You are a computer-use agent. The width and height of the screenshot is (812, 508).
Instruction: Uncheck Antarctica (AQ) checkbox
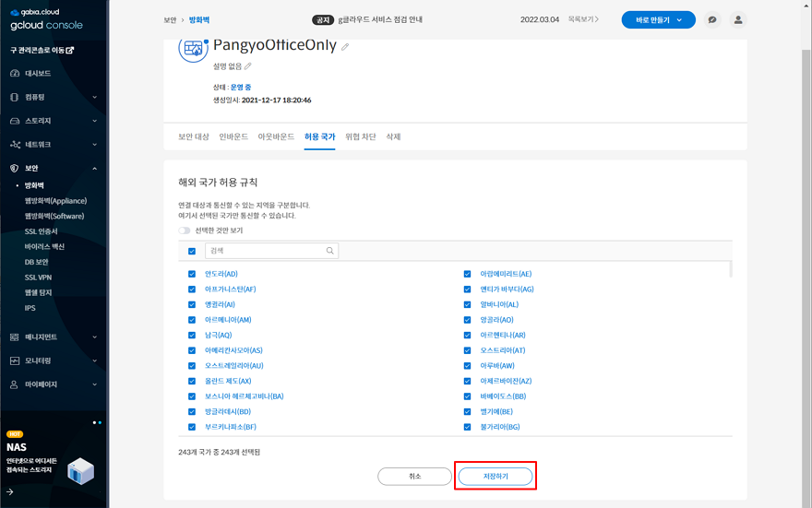[192, 336]
